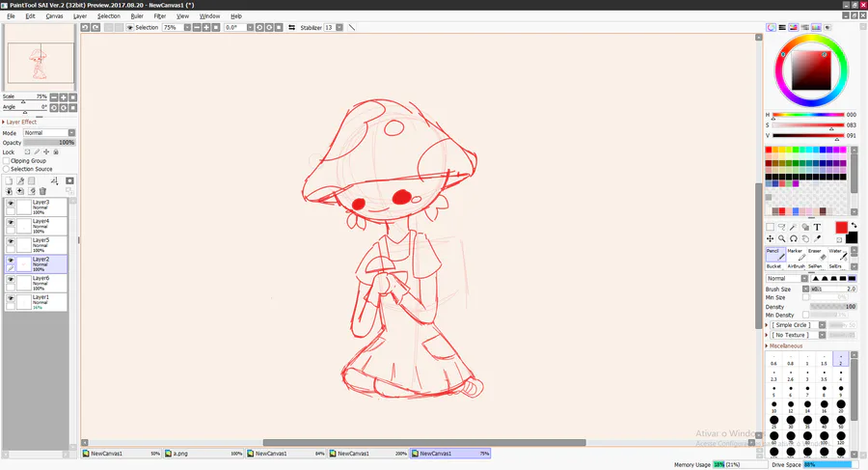Open layer blending Mode dropdown
Viewport: 868px width, 470px height.
(71, 133)
